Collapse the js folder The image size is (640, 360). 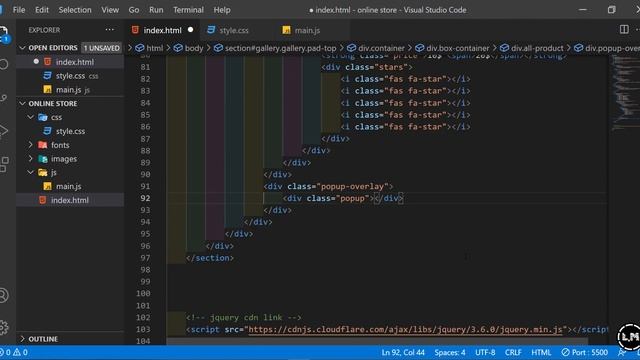click(31, 172)
